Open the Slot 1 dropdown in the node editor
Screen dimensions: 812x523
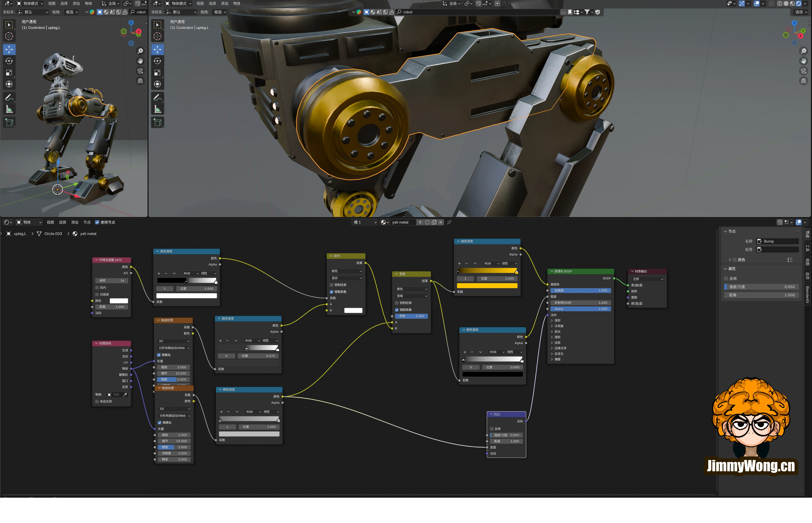coord(364,222)
